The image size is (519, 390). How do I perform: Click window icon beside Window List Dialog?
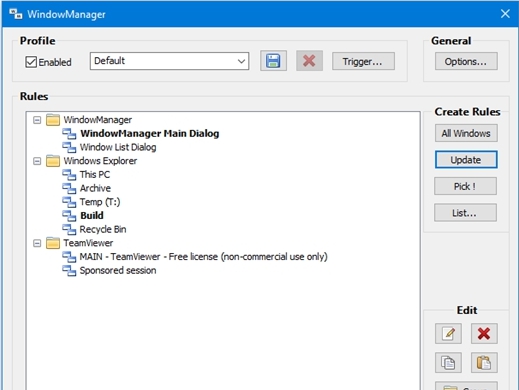click(x=69, y=147)
